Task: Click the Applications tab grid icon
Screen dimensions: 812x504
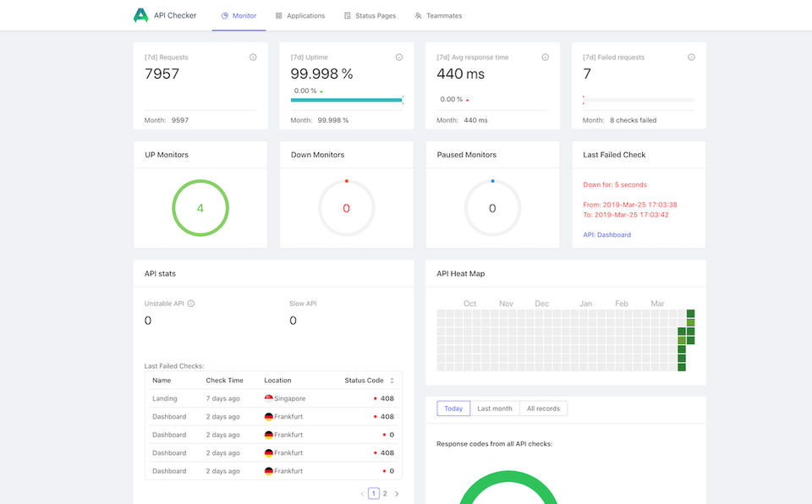Action: (278, 15)
